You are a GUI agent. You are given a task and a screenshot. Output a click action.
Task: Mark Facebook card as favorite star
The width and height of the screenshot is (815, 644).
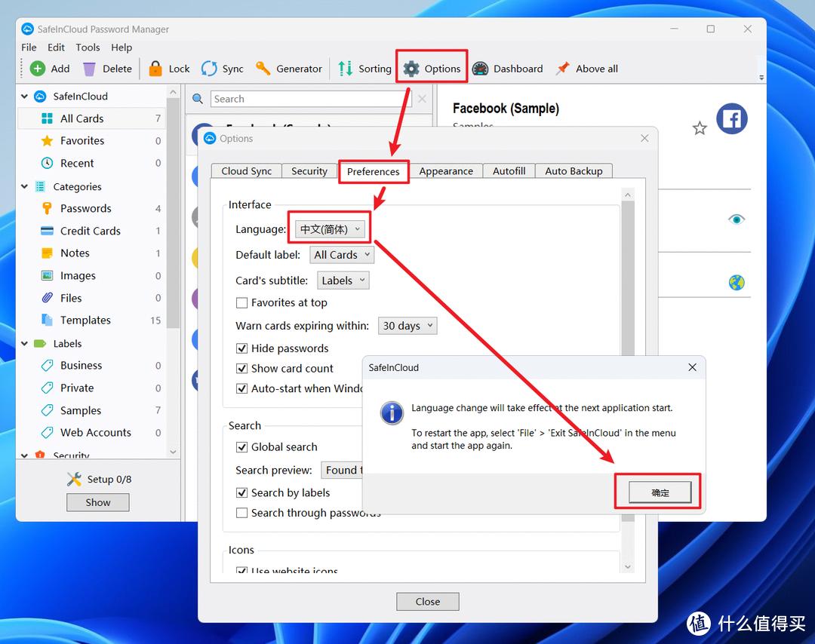click(x=700, y=128)
